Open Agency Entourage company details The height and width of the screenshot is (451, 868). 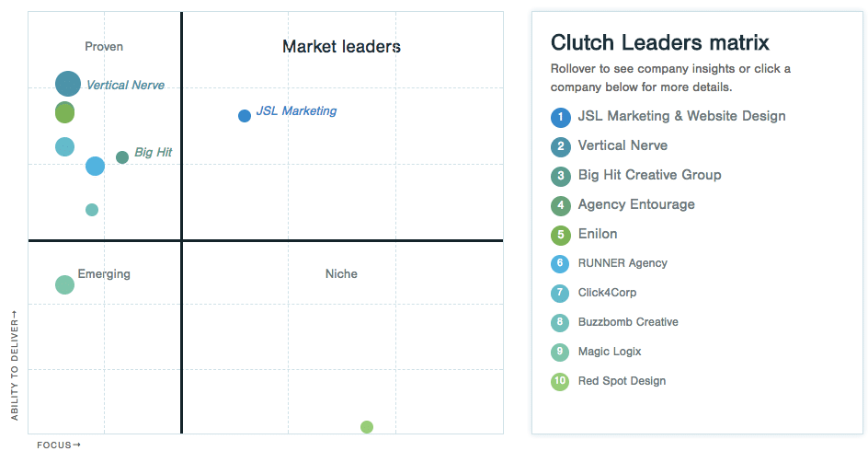tap(636, 204)
